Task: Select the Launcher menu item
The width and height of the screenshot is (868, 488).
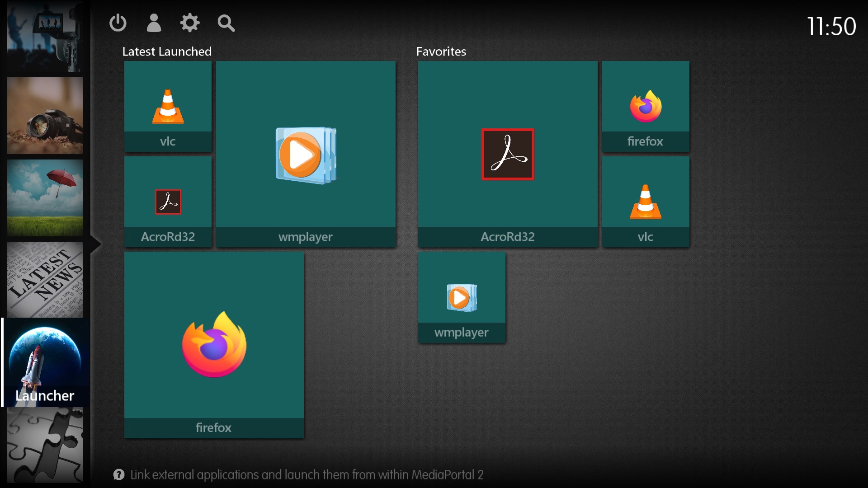Action: 45,362
